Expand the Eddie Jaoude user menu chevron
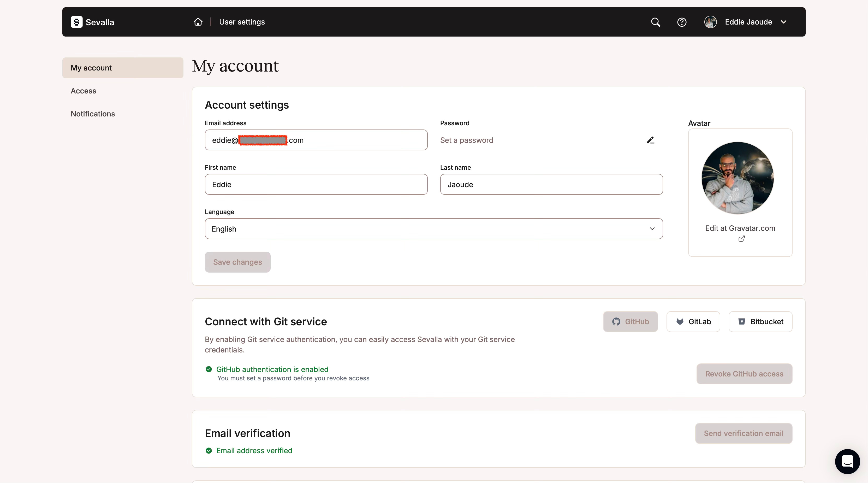This screenshot has width=868, height=483. coord(784,22)
